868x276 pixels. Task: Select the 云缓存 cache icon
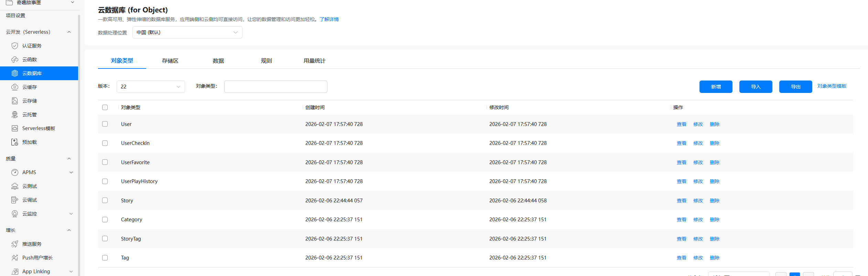[15, 87]
